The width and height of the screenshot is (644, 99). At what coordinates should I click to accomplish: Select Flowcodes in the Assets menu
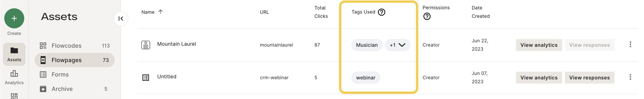[x=74, y=46]
